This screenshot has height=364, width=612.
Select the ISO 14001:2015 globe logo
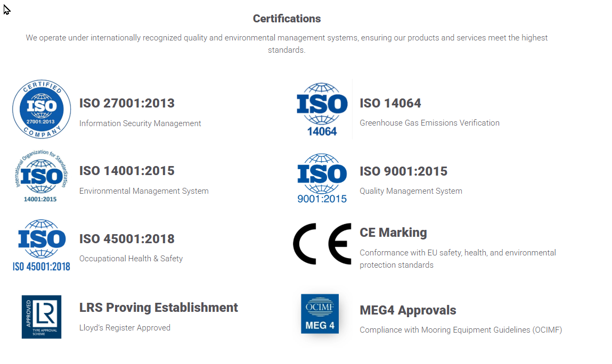pyautogui.click(x=42, y=177)
